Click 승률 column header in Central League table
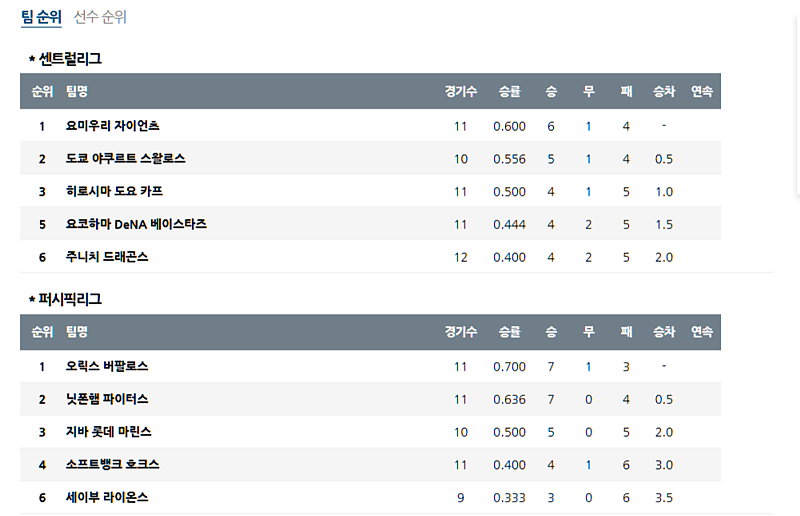The image size is (800, 516). coord(509,91)
